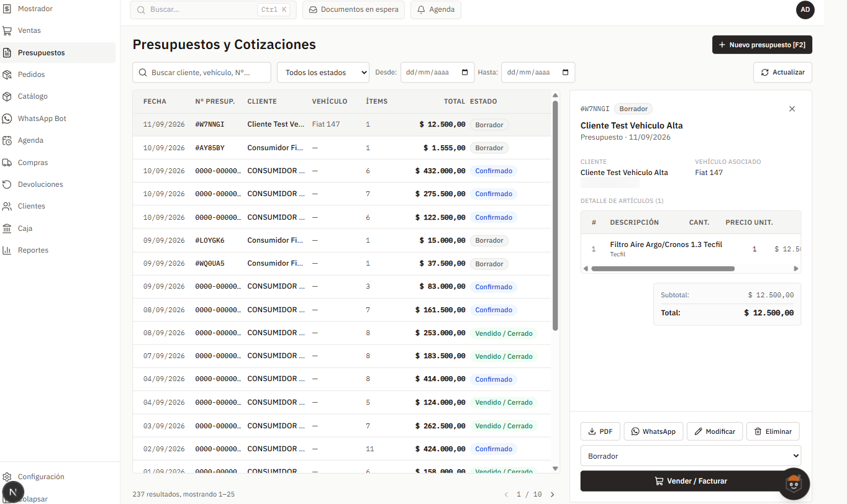847x504 pixels.
Task: Delete budget with Eliminar trash button
Action: [x=772, y=431]
